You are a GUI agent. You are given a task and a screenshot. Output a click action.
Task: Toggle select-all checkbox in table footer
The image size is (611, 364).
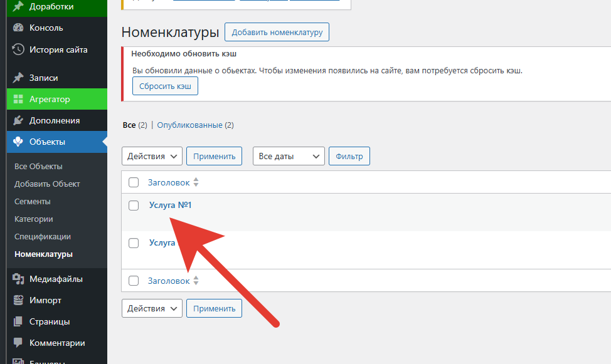click(134, 281)
